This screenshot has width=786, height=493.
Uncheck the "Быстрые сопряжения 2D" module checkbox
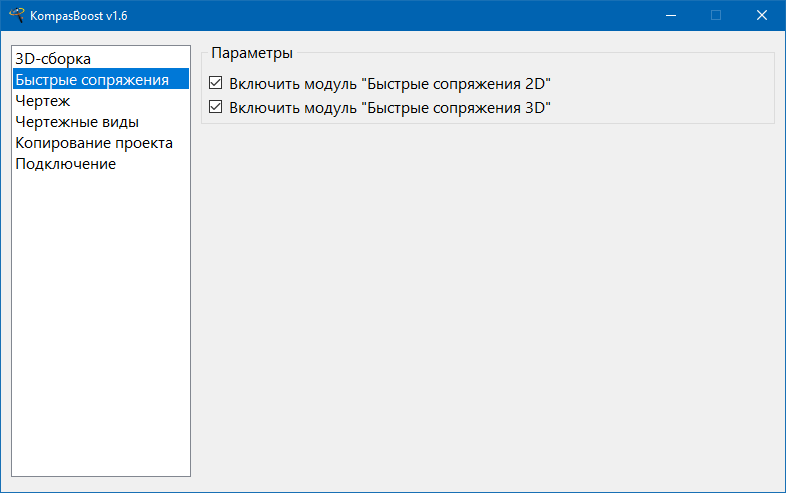tap(215, 85)
